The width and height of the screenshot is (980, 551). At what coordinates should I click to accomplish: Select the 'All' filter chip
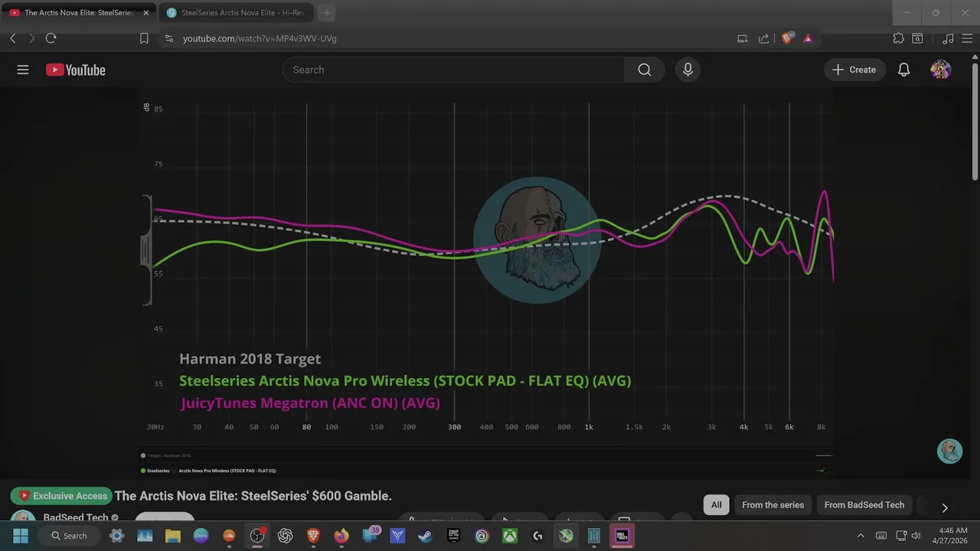717,505
